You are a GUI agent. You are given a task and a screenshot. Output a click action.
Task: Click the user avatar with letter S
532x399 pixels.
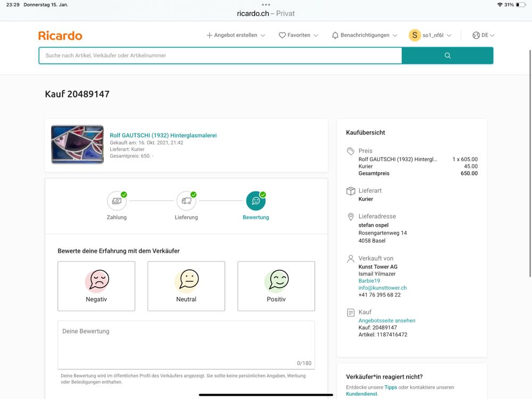click(x=414, y=35)
